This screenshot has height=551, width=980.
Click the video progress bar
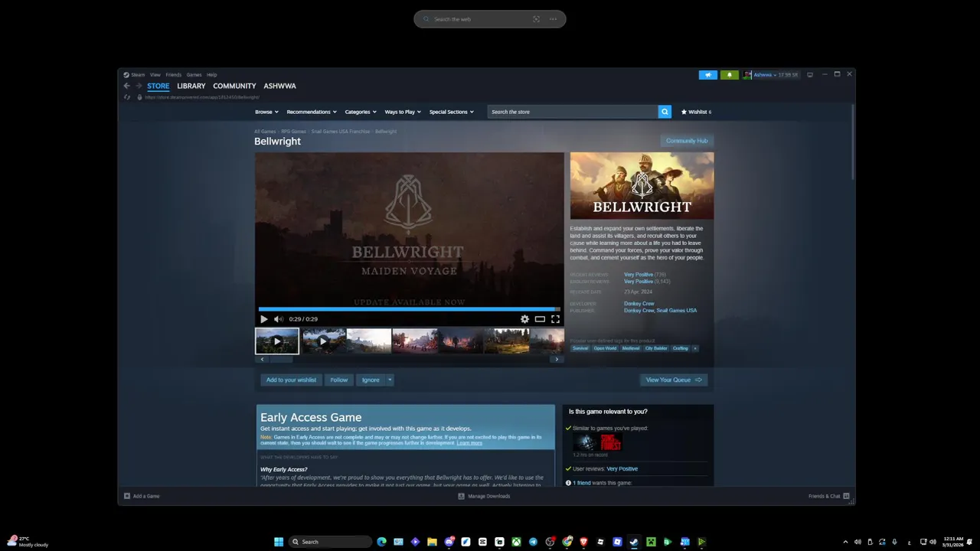410,309
